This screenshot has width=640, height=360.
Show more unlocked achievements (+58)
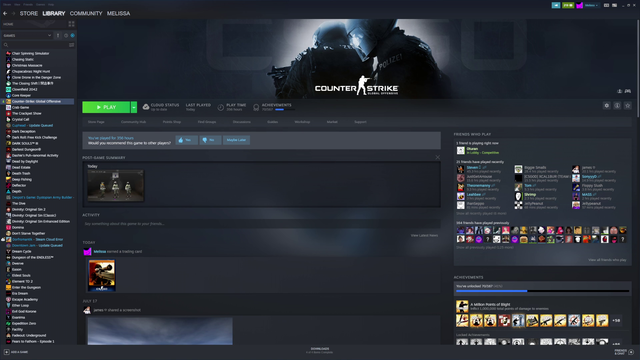click(x=616, y=320)
